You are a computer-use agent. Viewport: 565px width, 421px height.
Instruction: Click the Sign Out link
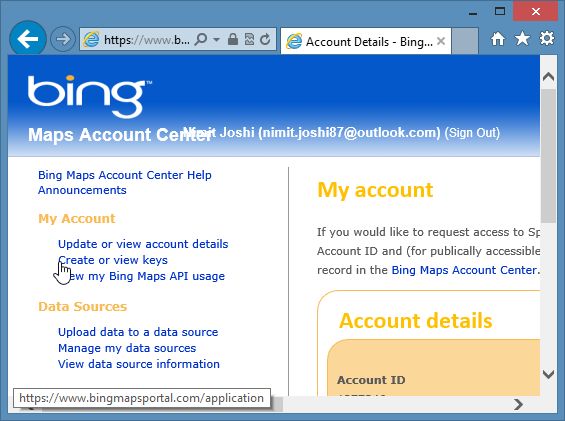click(x=472, y=133)
